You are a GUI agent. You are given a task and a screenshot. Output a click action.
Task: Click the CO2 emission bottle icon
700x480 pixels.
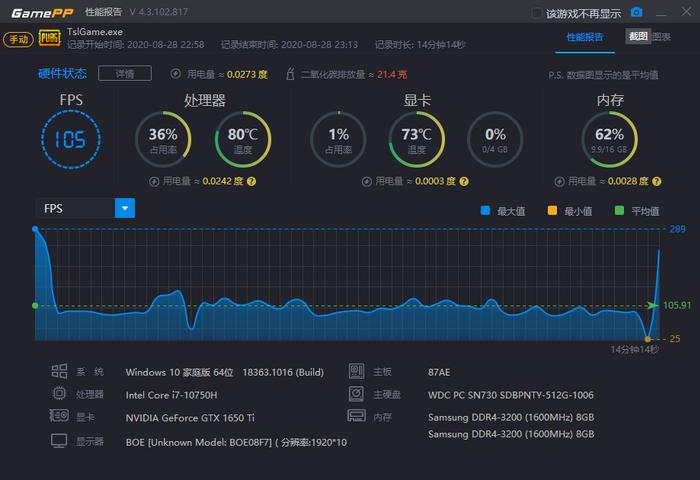click(290, 74)
